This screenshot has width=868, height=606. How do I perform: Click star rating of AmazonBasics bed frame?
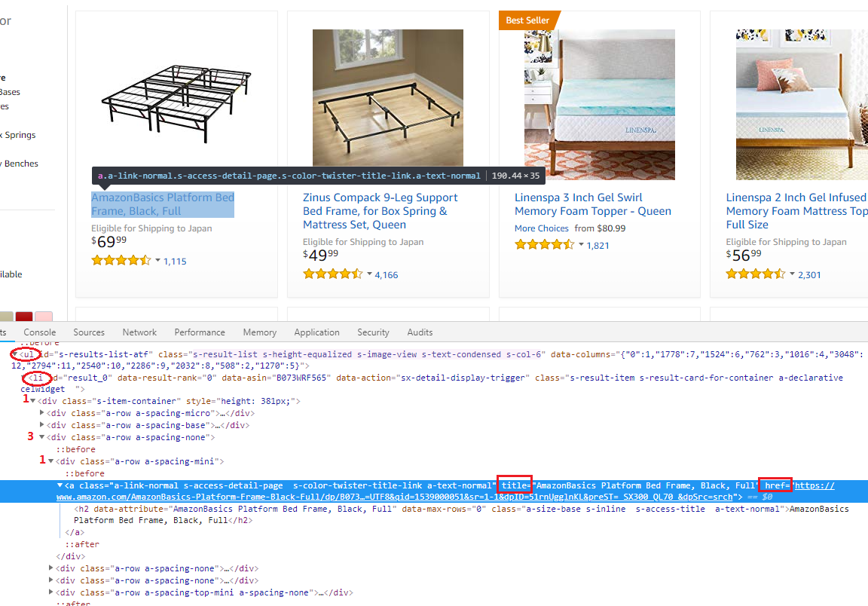click(x=121, y=260)
